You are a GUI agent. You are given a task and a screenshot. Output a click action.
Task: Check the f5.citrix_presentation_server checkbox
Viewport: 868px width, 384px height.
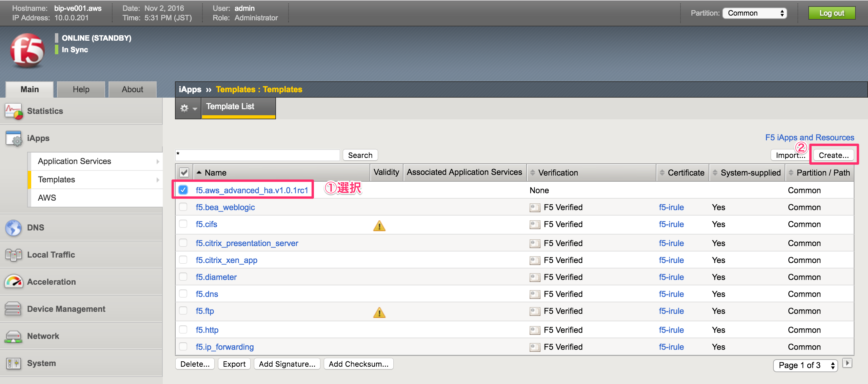[x=183, y=243]
